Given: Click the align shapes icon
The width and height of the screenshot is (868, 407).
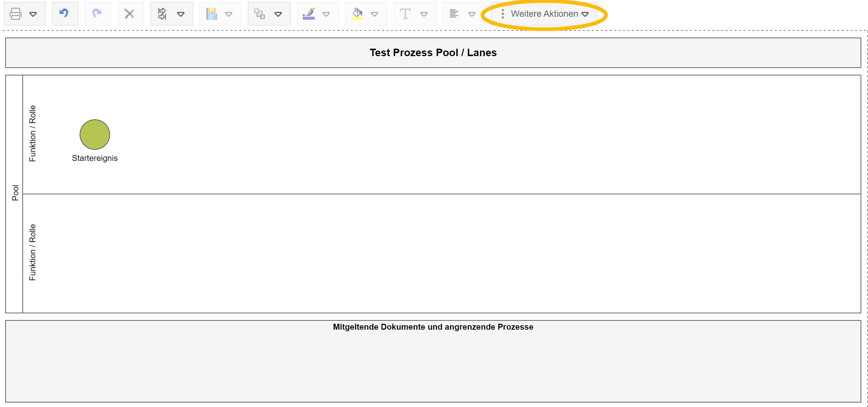Looking at the screenshot, I should (212, 14).
